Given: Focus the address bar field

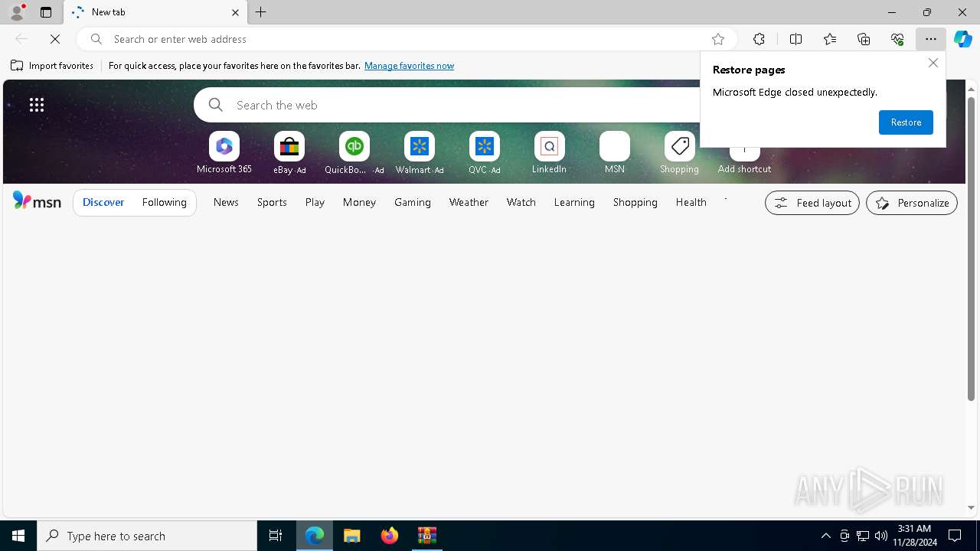Looking at the screenshot, I should [x=406, y=39].
